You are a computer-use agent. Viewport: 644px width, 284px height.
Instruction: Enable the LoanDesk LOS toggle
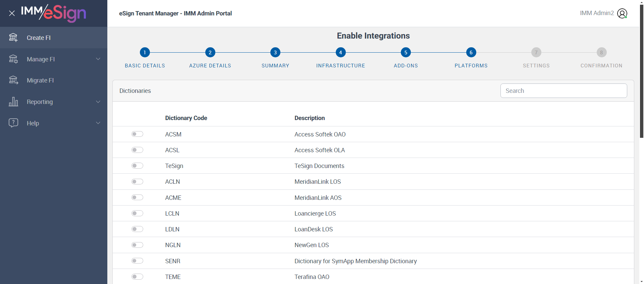pos(137,229)
